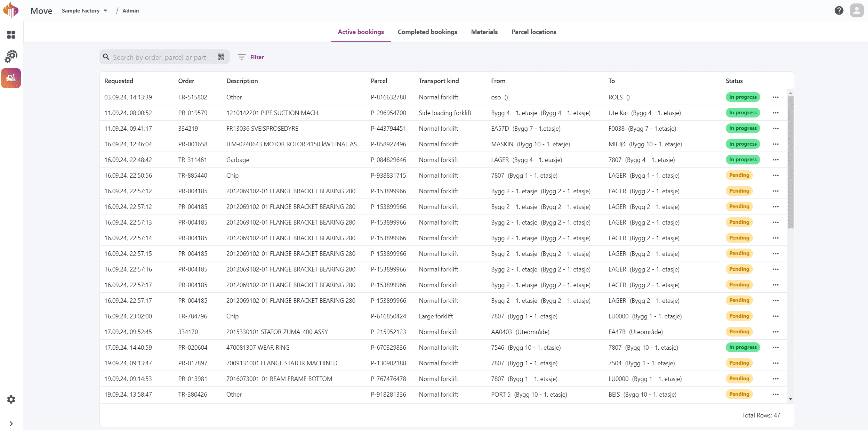The image size is (868, 430).
Task: Switch to Materials tab
Action: [484, 32]
